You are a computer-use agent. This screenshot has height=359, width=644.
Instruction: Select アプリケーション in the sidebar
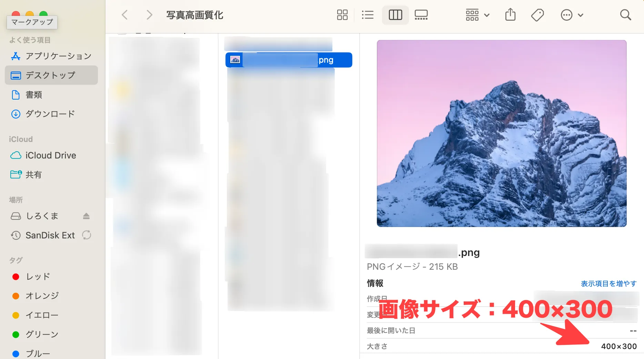pos(58,56)
